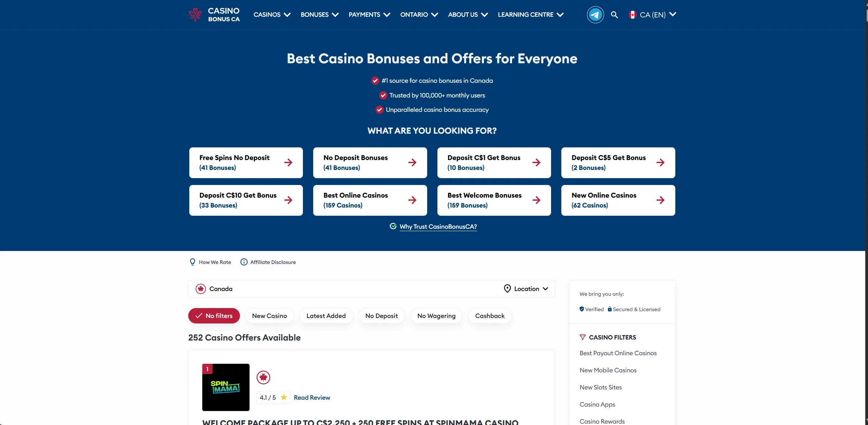Open the Telegram channel icon
The width and height of the screenshot is (868, 425).
point(595,15)
